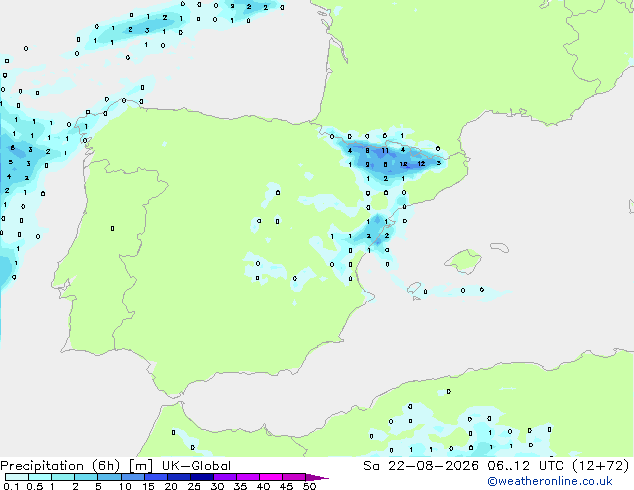Select the 35–40 legend color swatch
The image size is (634, 490).
click(x=248, y=477)
